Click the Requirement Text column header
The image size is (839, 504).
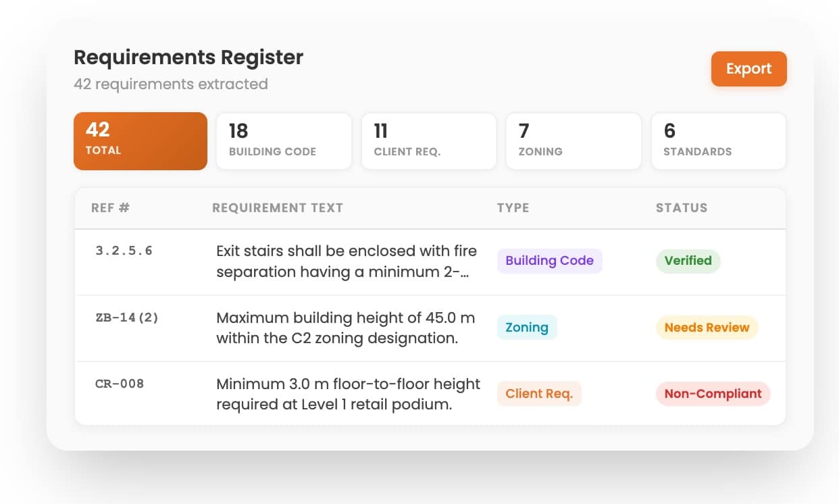click(x=278, y=208)
